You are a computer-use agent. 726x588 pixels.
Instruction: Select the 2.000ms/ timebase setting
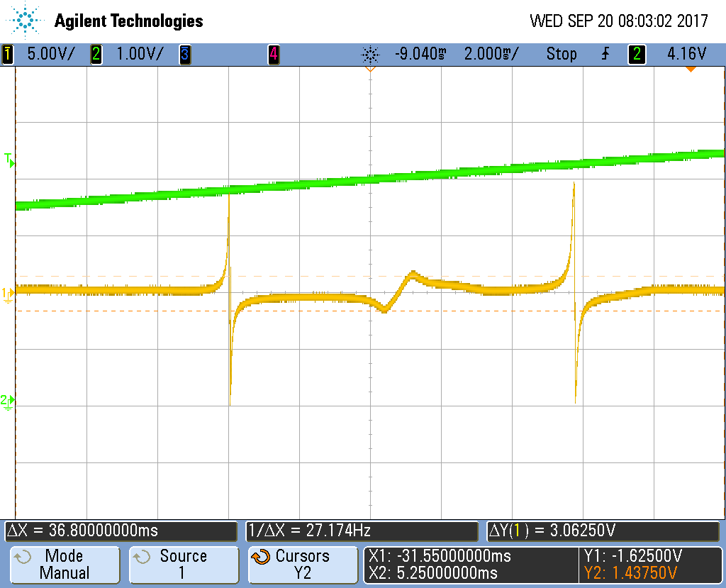coord(491,54)
